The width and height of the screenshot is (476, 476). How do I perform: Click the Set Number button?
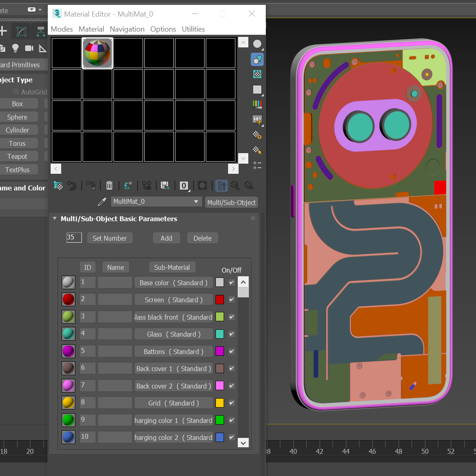pos(110,238)
